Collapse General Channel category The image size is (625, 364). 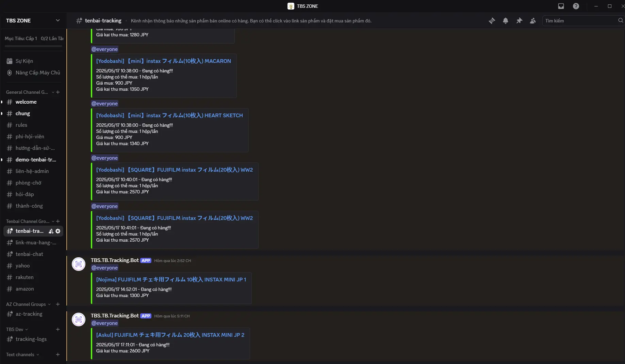pos(29,92)
